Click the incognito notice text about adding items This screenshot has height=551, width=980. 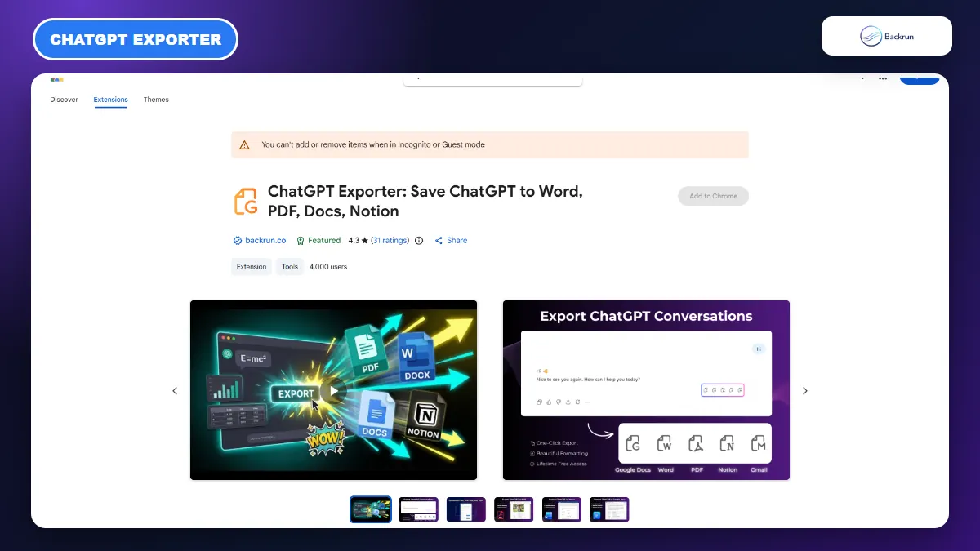[x=373, y=144]
